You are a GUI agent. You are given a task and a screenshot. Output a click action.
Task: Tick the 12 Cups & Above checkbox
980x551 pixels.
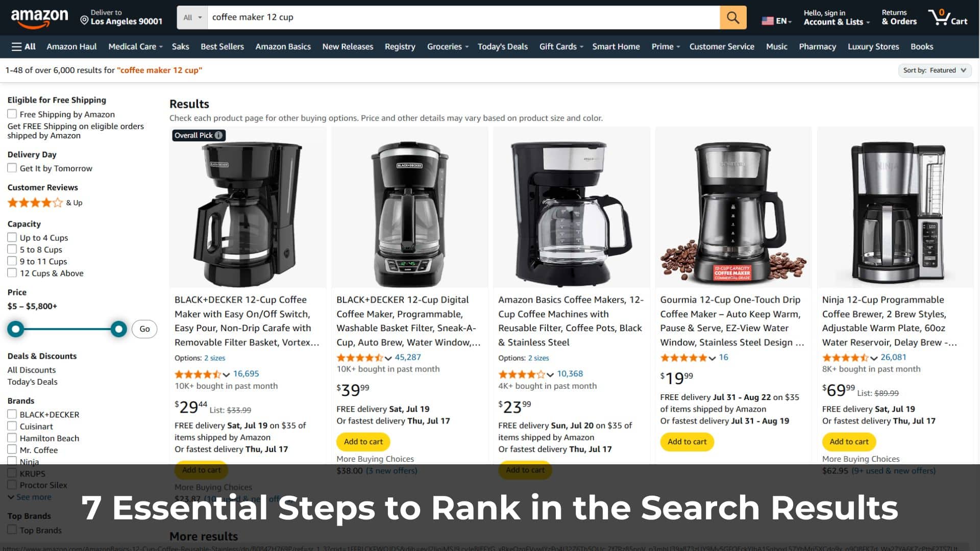(x=12, y=273)
